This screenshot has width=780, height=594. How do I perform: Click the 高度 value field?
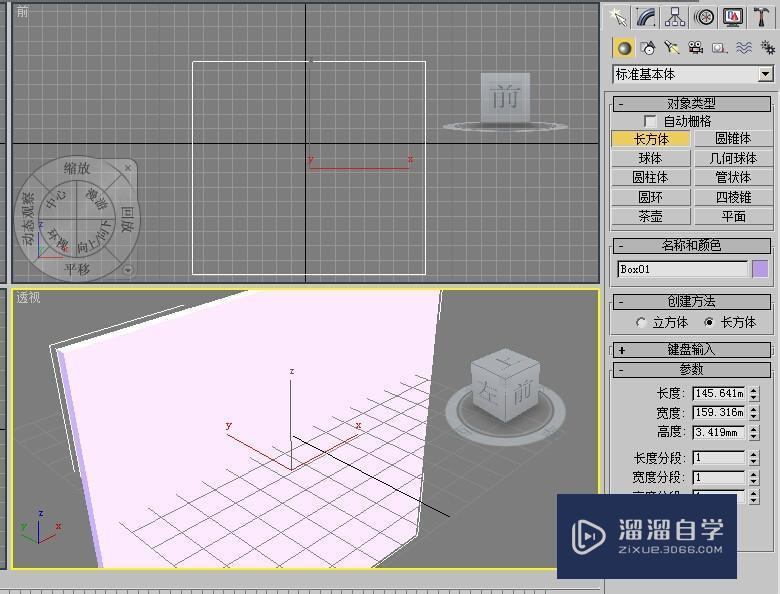click(719, 432)
